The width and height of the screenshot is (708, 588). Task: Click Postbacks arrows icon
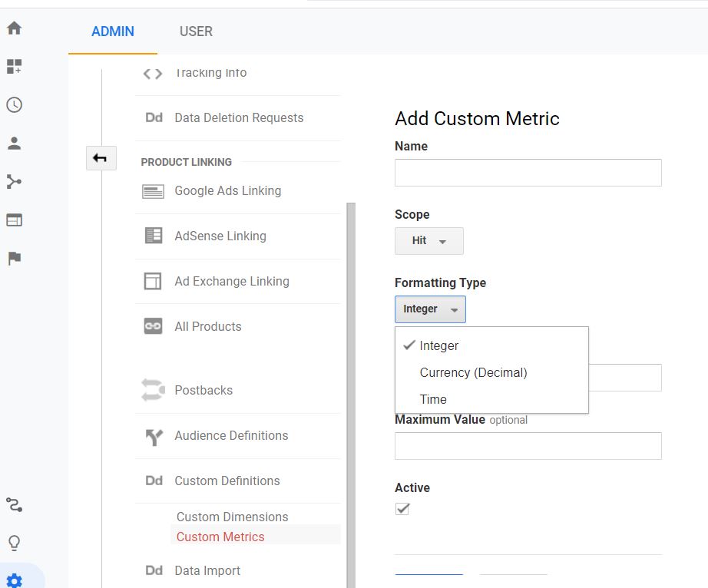pos(153,390)
